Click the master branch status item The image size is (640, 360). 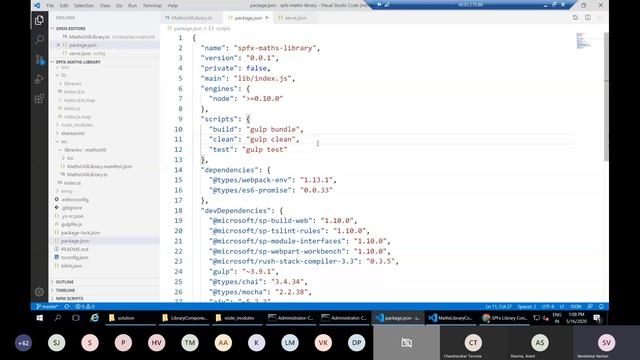[x=47, y=307]
